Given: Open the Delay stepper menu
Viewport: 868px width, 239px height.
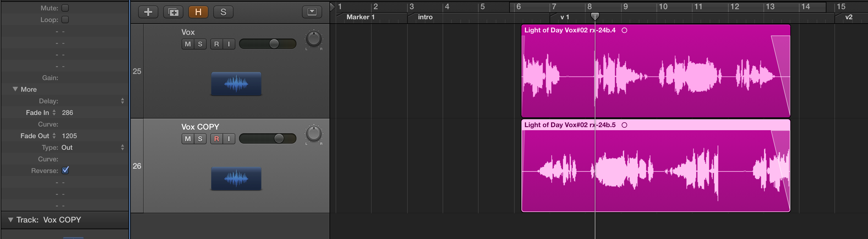Looking at the screenshot, I should pos(122,101).
